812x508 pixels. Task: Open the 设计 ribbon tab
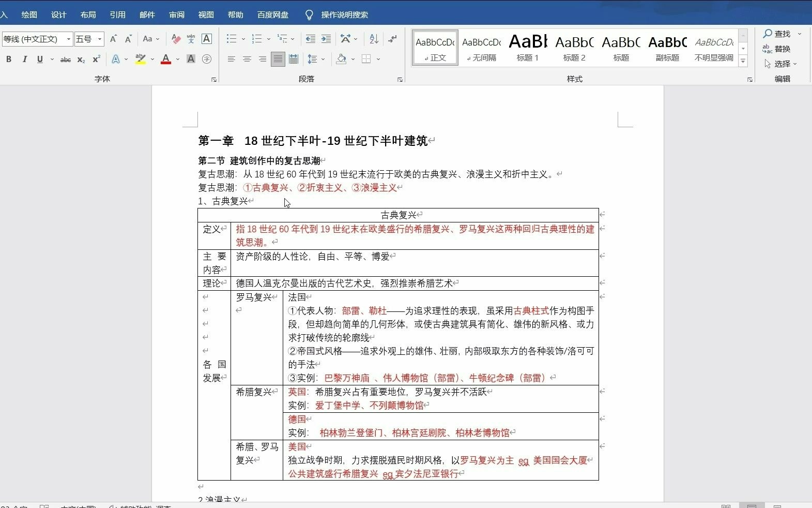(x=58, y=15)
